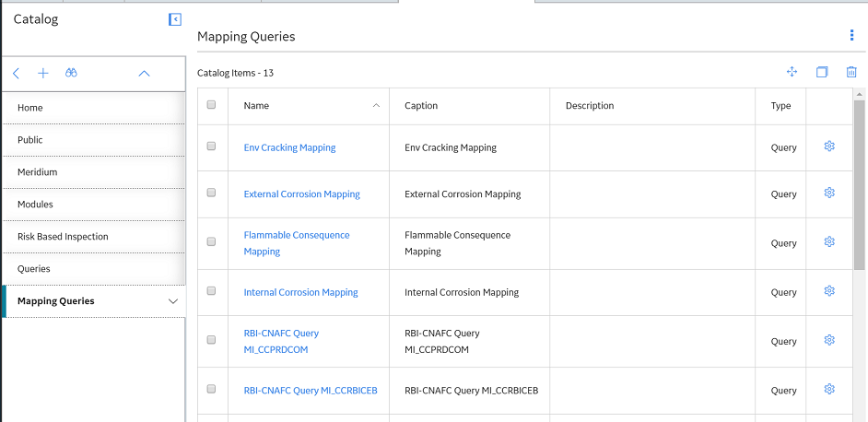868x422 pixels.
Task: Open the Env Cracking Mapping query link
Action: (289, 147)
